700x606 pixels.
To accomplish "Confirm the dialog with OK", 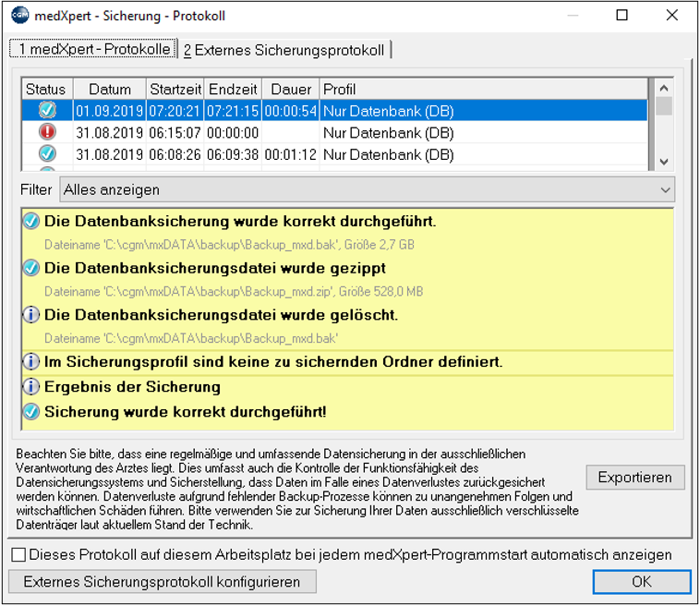I will coord(642,582).
